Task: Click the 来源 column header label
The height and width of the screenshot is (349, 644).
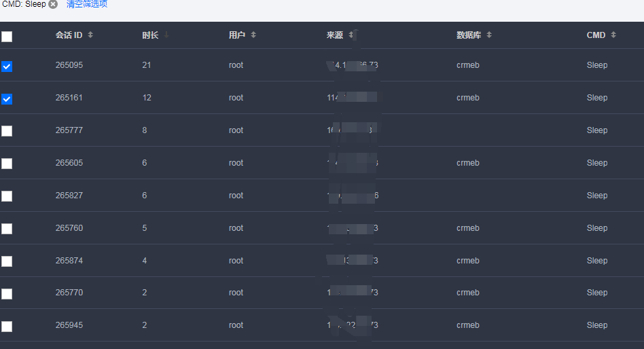Action: coord(335,35)
